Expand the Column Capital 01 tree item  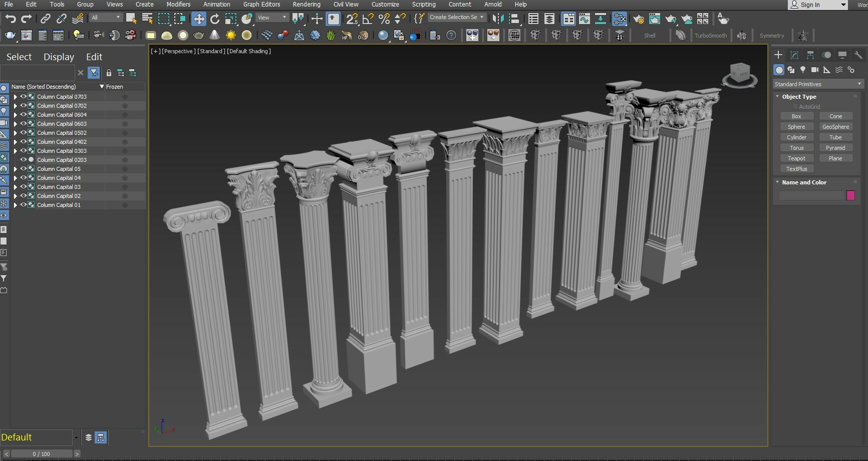pyautogui.click(x=16, y=205)
